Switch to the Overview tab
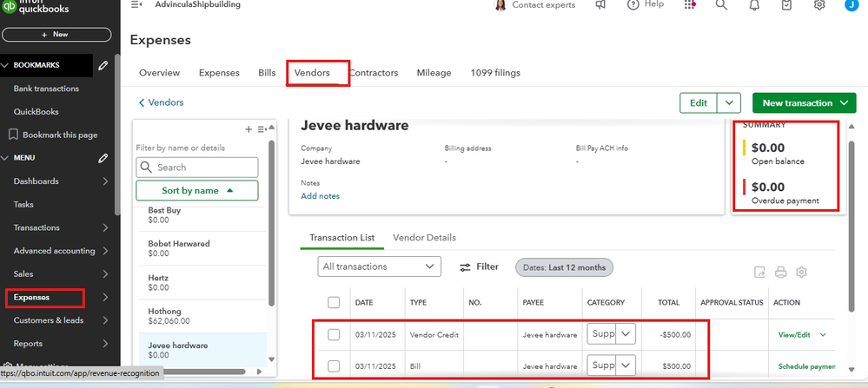The width and height of the screenshot is (868, 388). (159, 73)
